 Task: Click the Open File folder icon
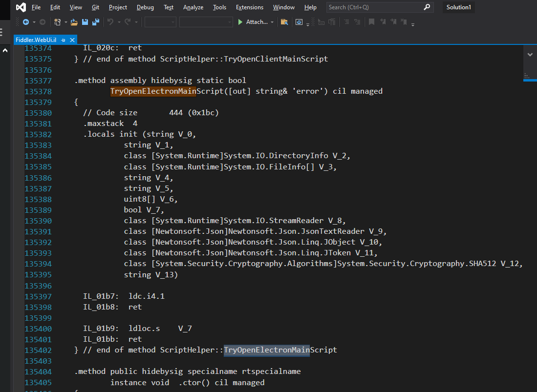[74, 22]
